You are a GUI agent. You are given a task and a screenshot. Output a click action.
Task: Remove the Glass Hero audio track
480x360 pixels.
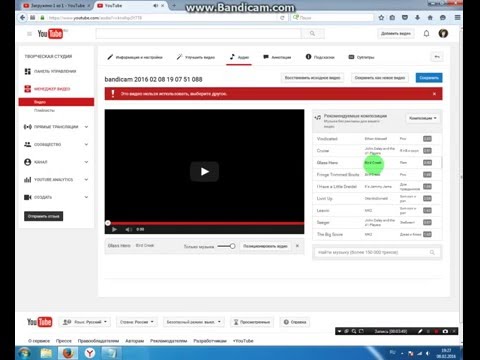(297, 246)
